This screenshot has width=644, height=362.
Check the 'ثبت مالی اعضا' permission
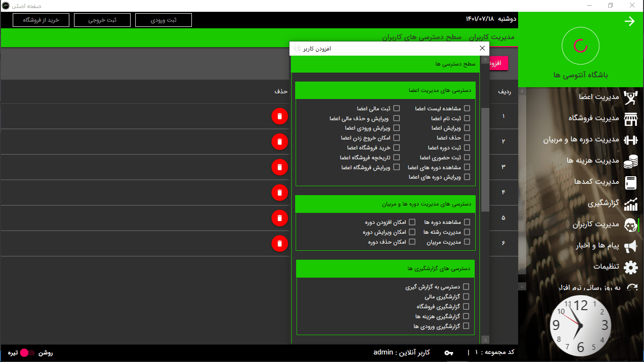396,108
